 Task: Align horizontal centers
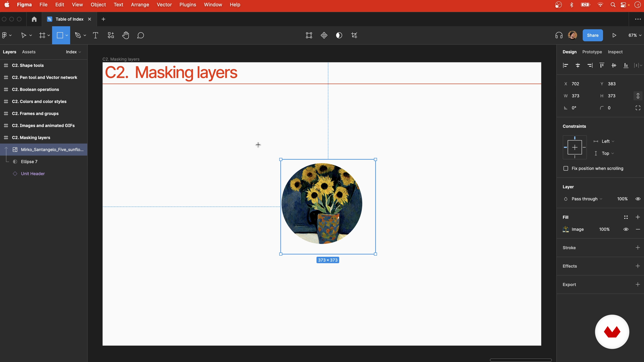pos(578,66)
